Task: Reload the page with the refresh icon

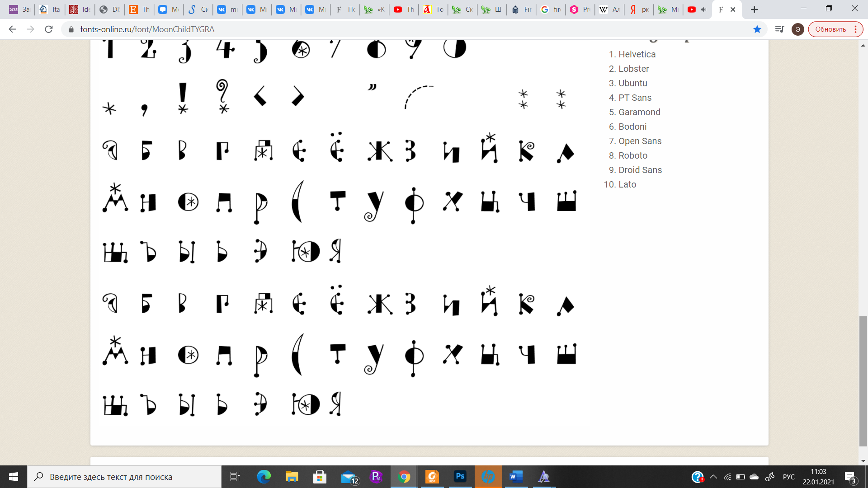Action: [49, 29]
